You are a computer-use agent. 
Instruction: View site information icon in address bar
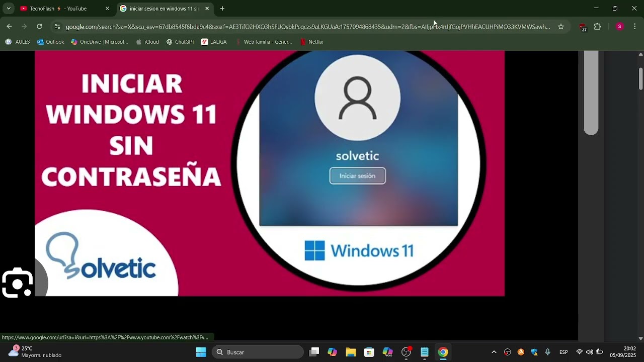point(57,27)
